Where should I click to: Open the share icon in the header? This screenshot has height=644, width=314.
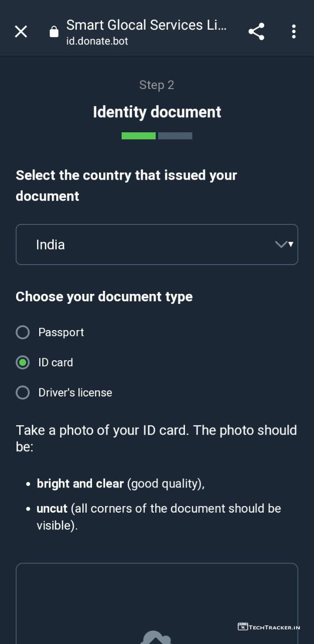click(256, 32)
